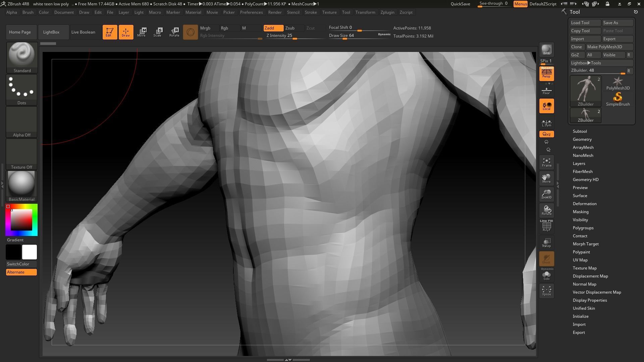Enable PolyF line fill display
Viewport: 644px width, 362px height.
pyautogui.click(x=546, y=226)
